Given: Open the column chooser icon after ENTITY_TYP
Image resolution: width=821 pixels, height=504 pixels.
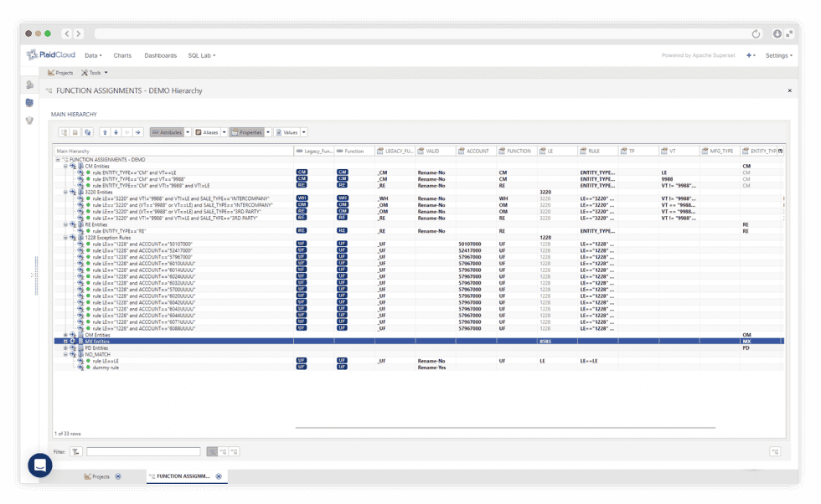Looking at the screenshot, I should point(781,151).
